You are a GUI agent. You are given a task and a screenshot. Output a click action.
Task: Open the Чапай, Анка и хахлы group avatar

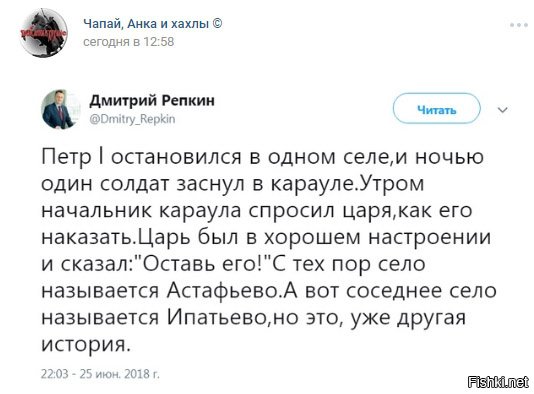44,32
